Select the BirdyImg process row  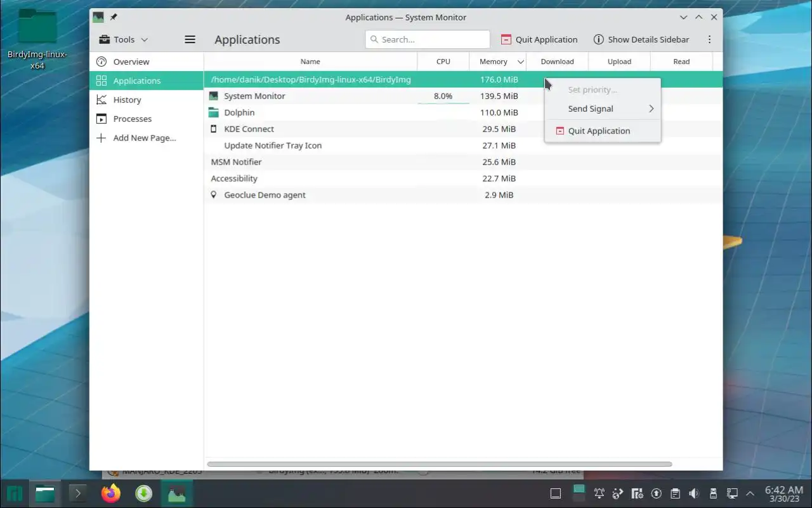point(463,79)
